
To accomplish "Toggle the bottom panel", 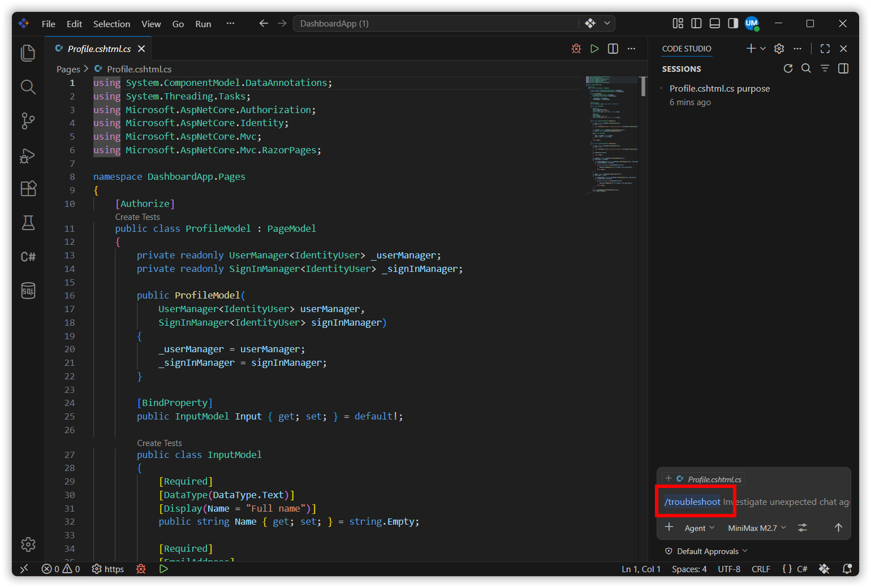I will pos(715,23).
